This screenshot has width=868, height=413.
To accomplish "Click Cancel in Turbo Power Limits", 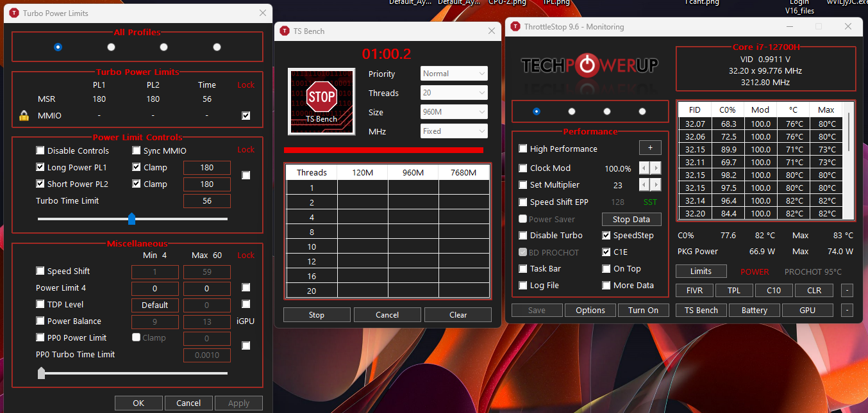I will pos(188,403).
